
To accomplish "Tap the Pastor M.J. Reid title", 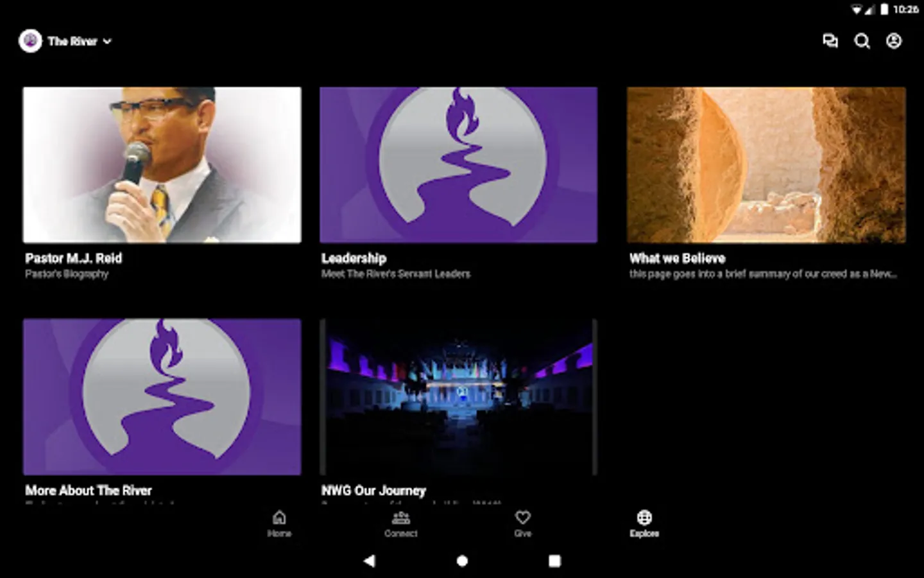I will [x=74, y=258].
